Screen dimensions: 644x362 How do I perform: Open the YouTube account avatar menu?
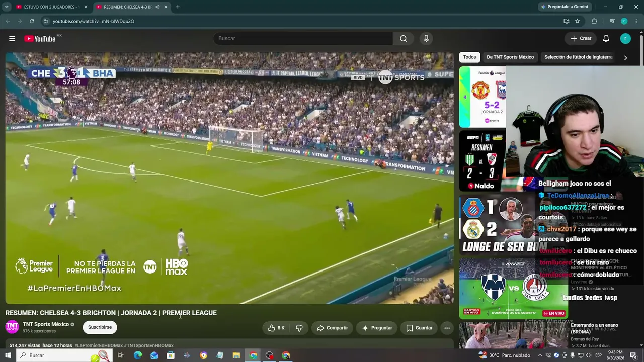625,39
